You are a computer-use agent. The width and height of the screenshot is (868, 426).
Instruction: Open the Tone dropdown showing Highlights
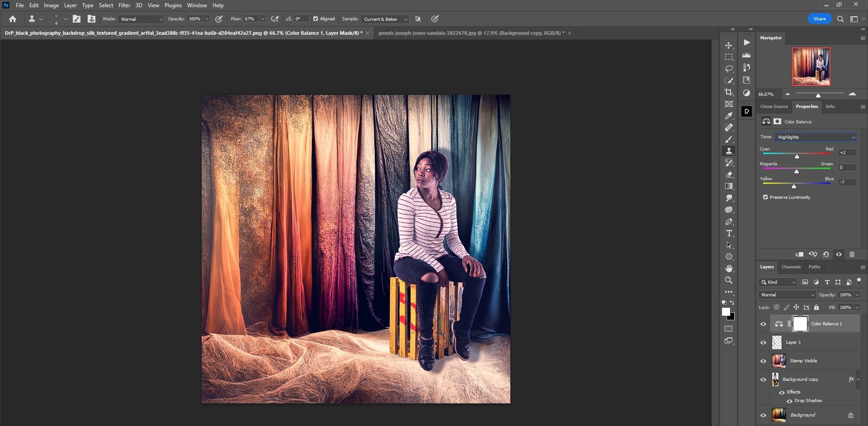point(816,137)
